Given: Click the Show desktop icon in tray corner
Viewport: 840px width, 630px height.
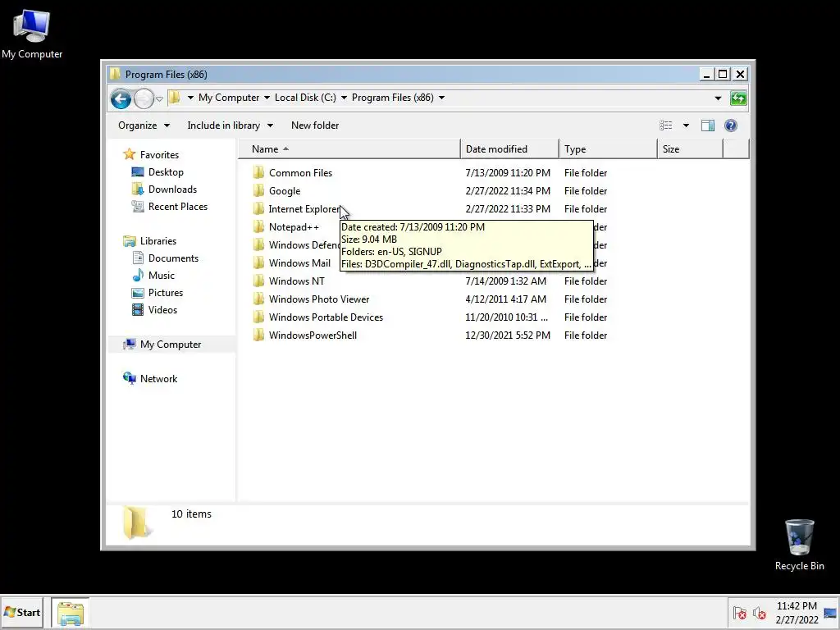Looking at the screenshot, I should tap(830, 613).
